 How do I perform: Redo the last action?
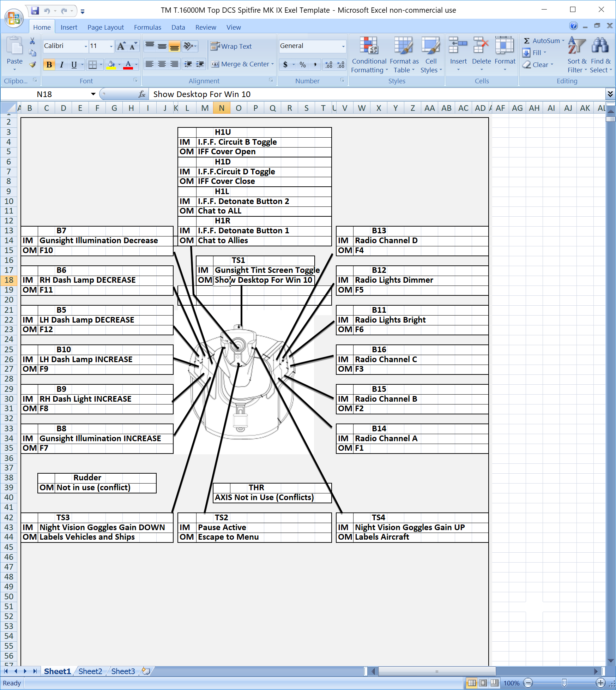click(x=64, y=11)
